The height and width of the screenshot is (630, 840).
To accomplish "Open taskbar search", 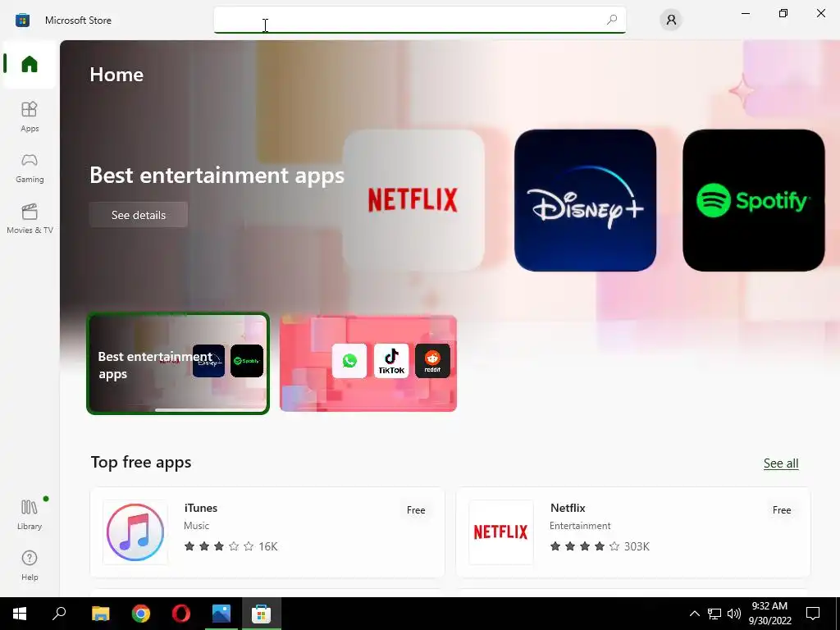I will point(59,614).
